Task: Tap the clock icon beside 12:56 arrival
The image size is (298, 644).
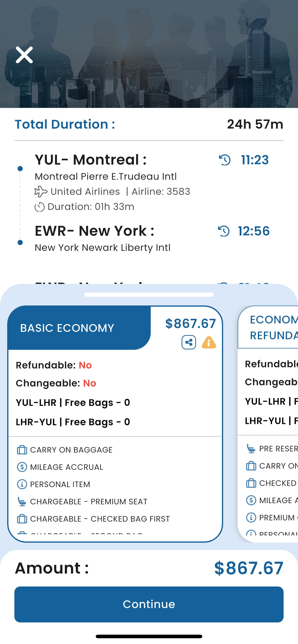Action: (224, 231)
